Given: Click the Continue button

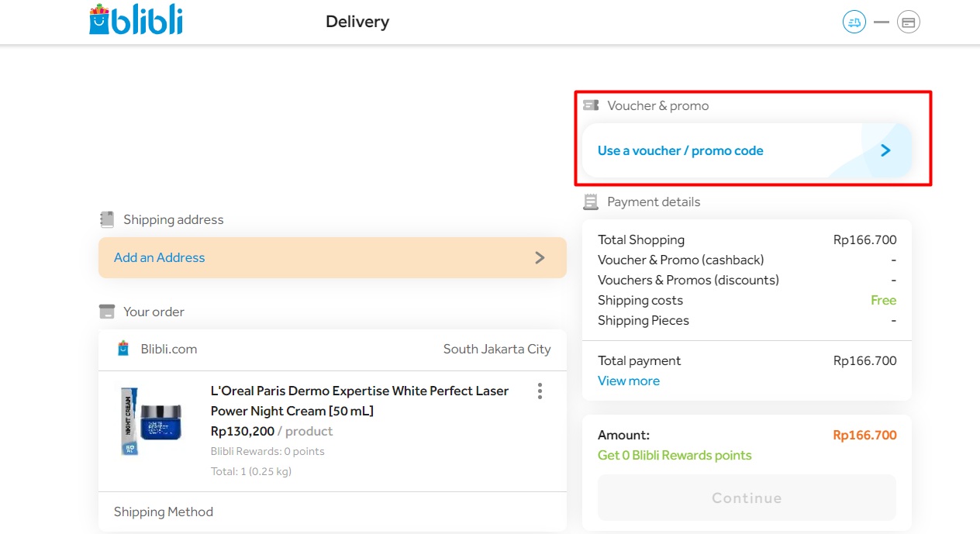Looking at the screenshot, I should [x=746, y=498].
